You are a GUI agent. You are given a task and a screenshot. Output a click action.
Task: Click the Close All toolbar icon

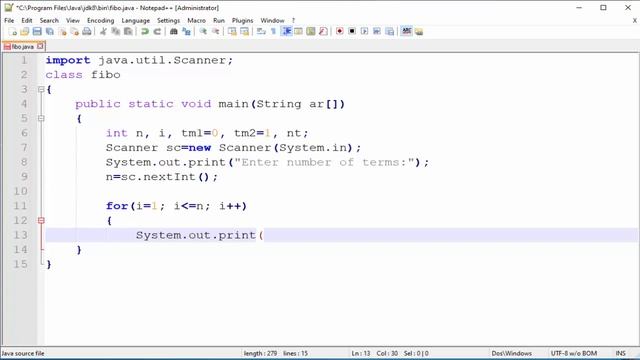pyautogui.click(x=74, y=31)
